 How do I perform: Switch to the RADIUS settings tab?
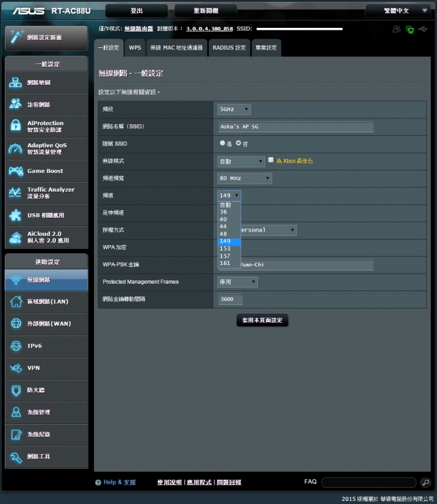pos(229,47)
